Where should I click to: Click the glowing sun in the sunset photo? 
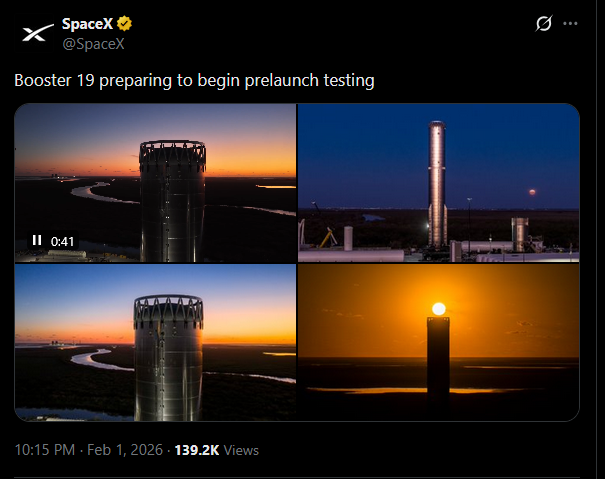pyautogui.click(x=436, y=309)
